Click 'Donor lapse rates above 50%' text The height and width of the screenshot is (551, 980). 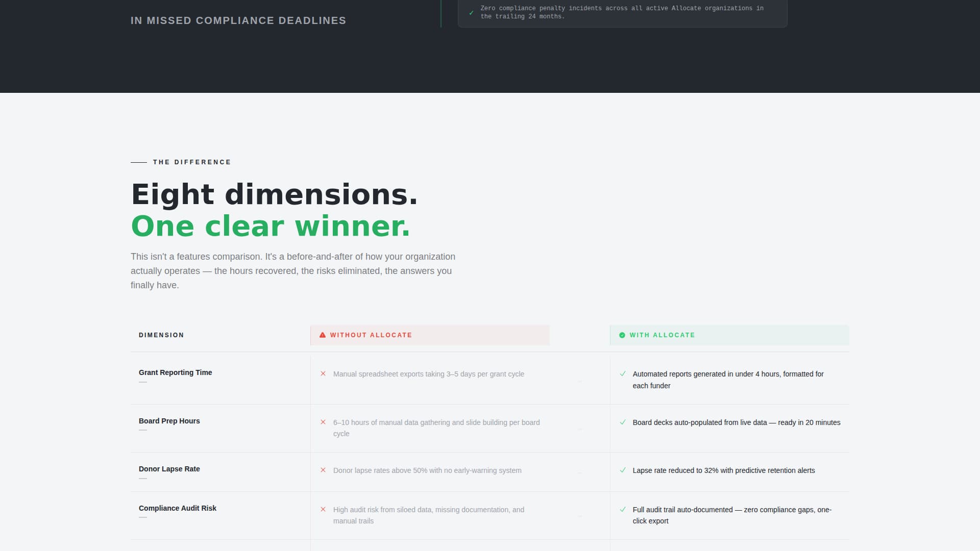click(x=427, y=470)
